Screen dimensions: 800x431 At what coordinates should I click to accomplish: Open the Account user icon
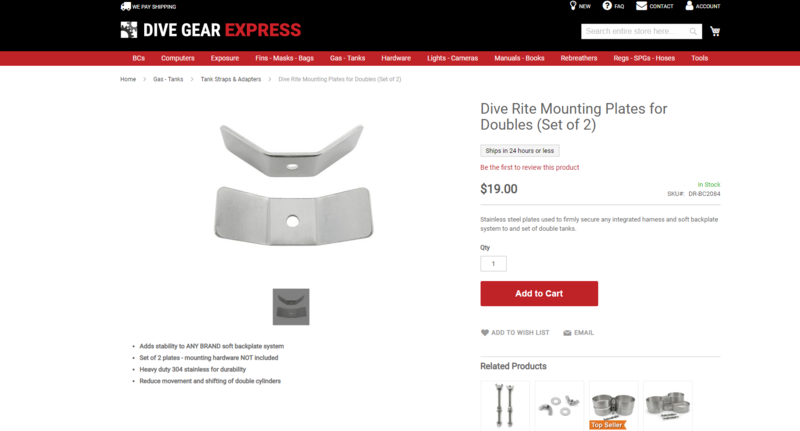(x=689, y=6)
